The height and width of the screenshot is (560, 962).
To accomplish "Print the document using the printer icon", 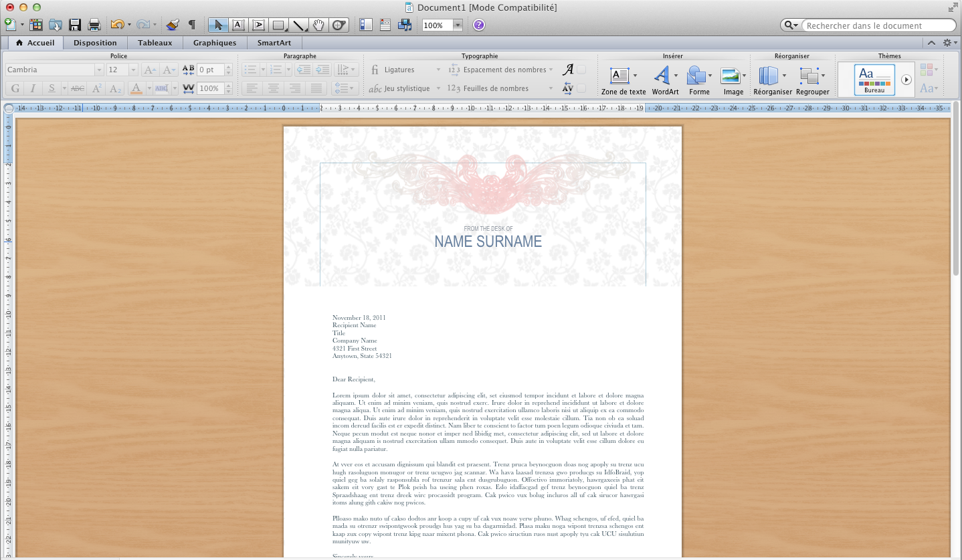I will (94, 25).
